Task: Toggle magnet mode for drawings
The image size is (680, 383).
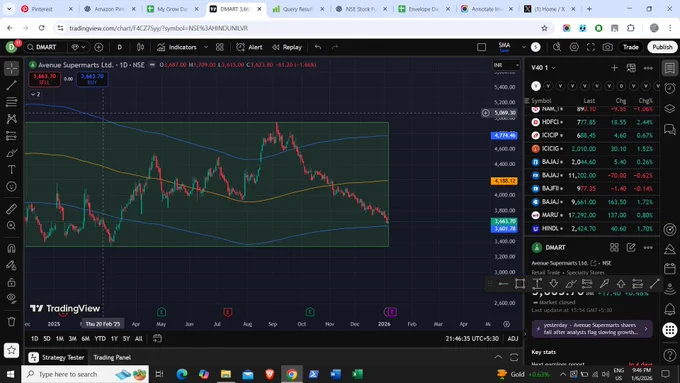Action: [x=12, y=248]
